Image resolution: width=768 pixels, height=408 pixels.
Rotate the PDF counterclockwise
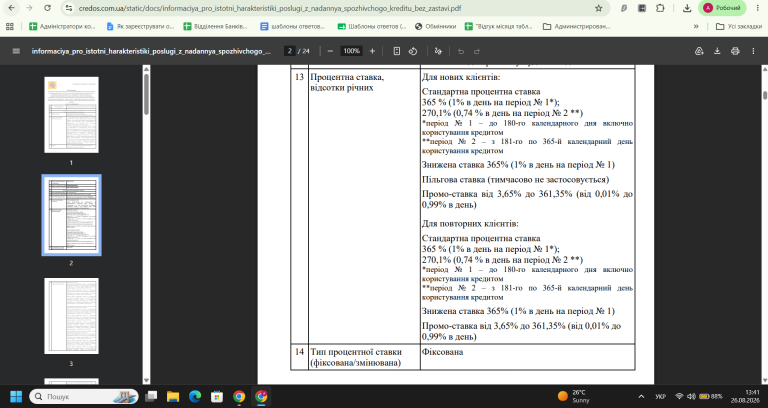click(413, 51)
